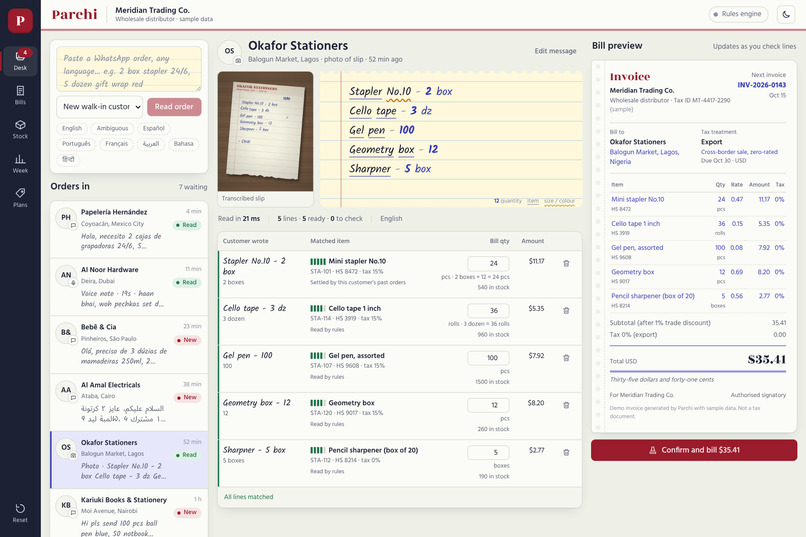806x537 pixels.
Task: Click the Stapler No.10 transcribed line
Action: pos(401,91)
